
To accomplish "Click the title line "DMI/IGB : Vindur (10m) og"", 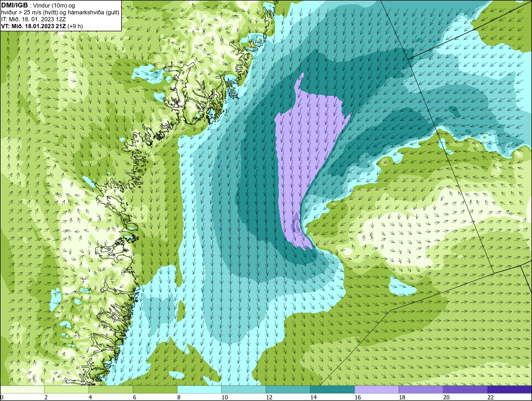I will pyautogui.click(x=38, y=5).
